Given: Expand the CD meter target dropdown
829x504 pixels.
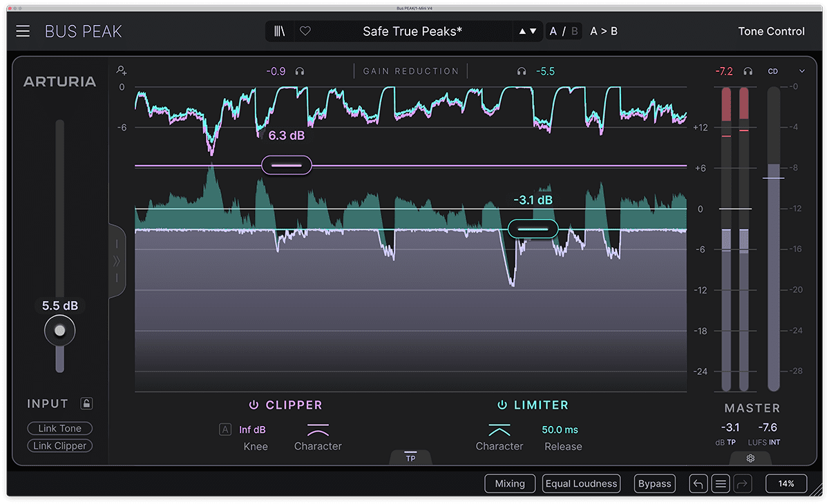Looking at the screenshot, I should coord(802,71).
